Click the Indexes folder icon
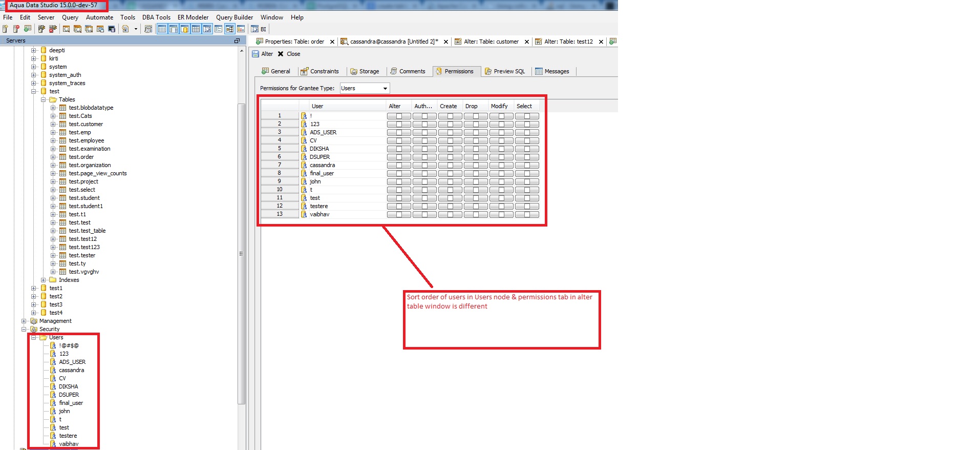 (x=53, y=280)
